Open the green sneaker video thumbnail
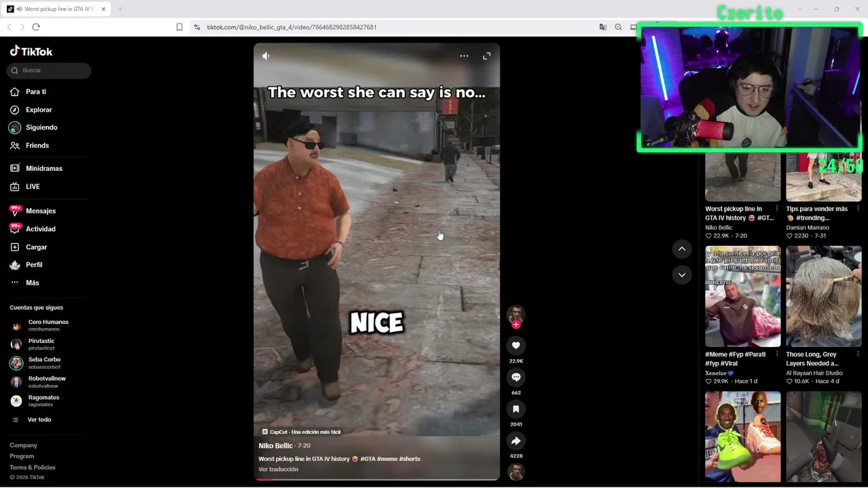 [743, 436]
